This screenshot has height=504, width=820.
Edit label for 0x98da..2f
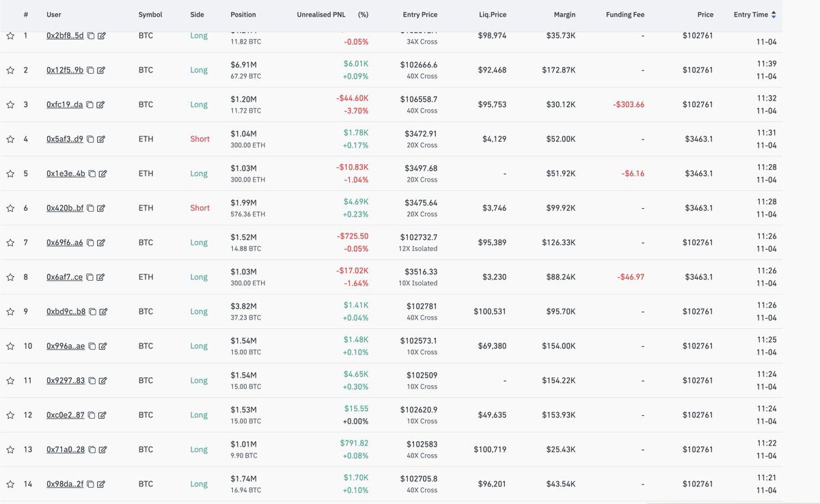101,484
